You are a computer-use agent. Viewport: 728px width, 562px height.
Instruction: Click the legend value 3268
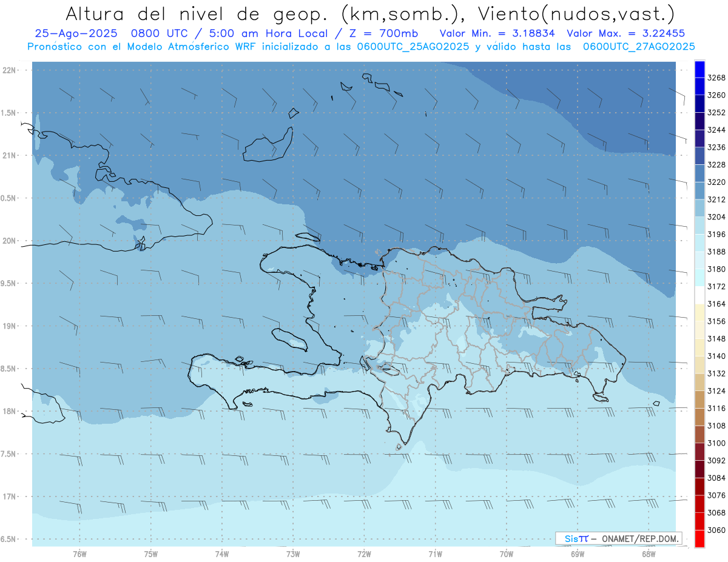[716, 78]
